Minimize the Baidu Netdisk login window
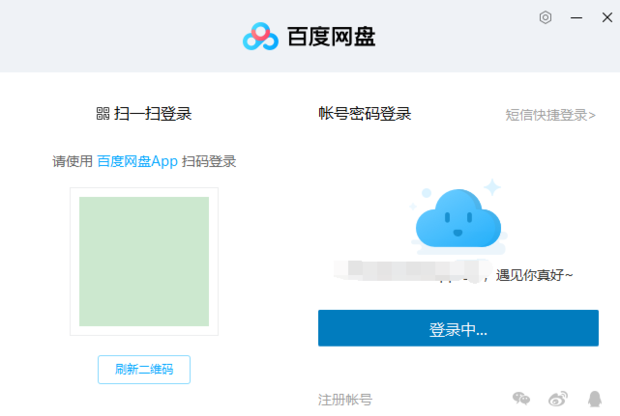 576,17
